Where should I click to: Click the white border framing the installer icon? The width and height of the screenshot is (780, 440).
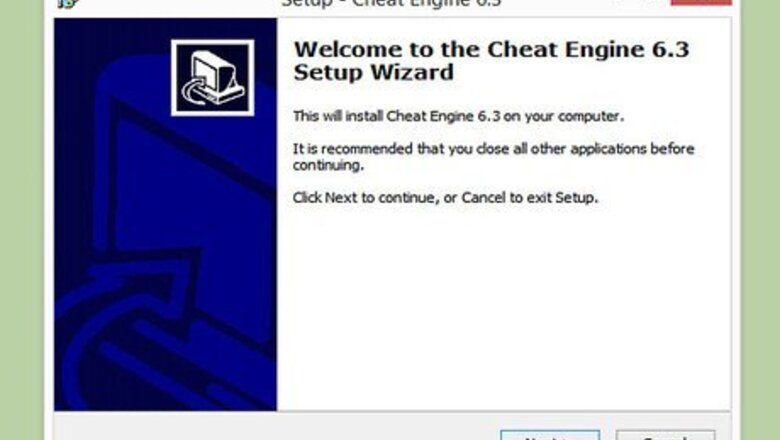point(212,43)
